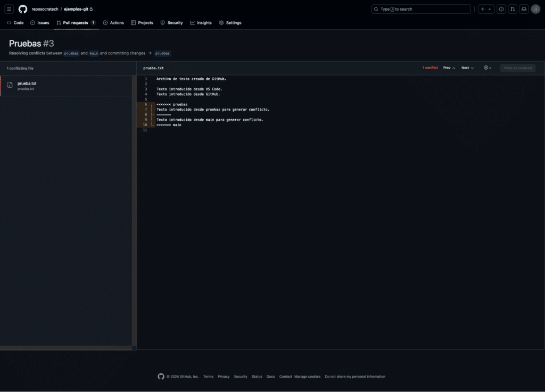
Task: Click the file list vertical scrollbar
Action: [134, 211]
